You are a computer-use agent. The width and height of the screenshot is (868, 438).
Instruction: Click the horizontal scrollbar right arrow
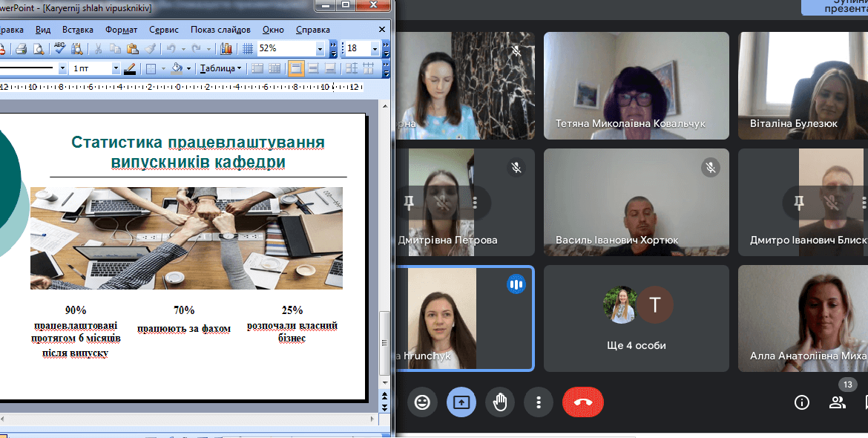(x=372, y=419)
